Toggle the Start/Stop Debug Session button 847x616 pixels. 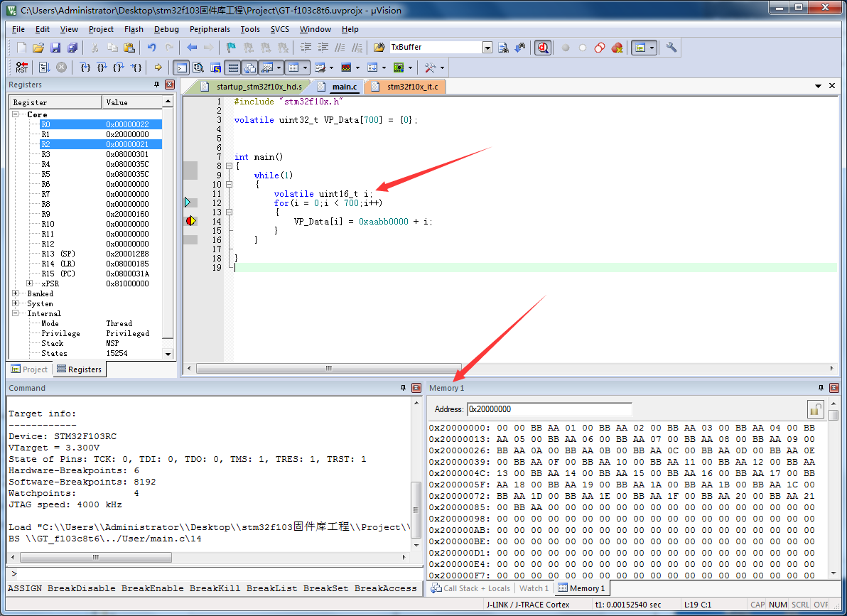[543, 48]
